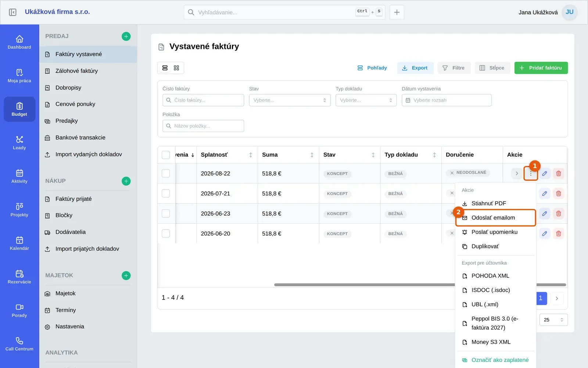
Task: Open the Call Centrum phone icon
Action: tap(19, 341)
